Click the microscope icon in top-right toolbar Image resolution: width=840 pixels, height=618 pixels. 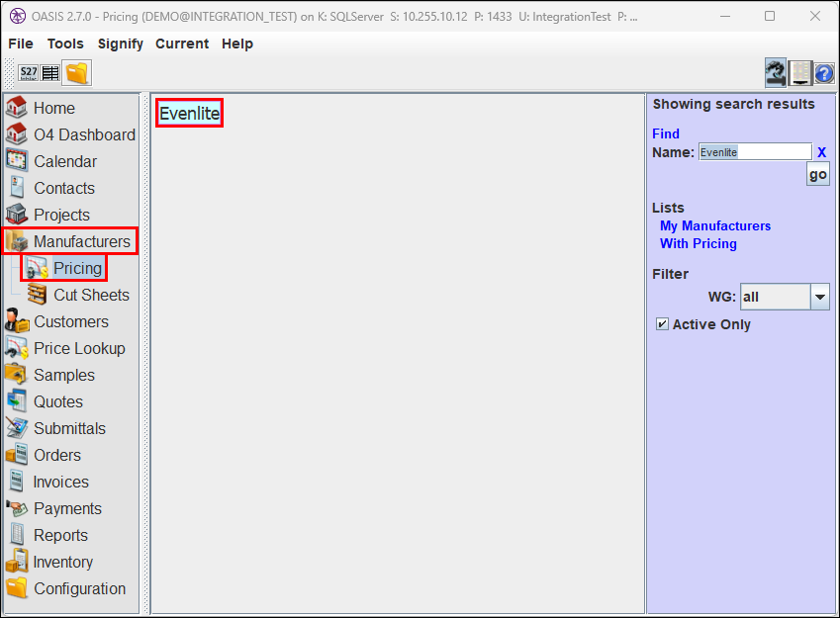775,73
